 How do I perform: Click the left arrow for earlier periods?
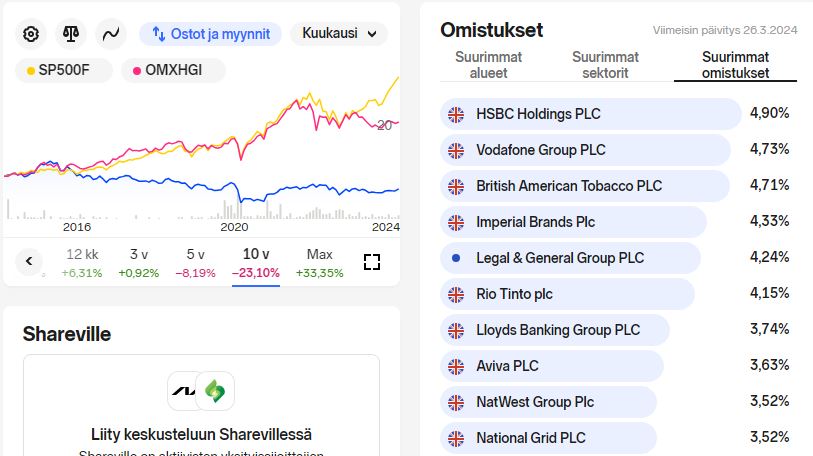point(29,261)
